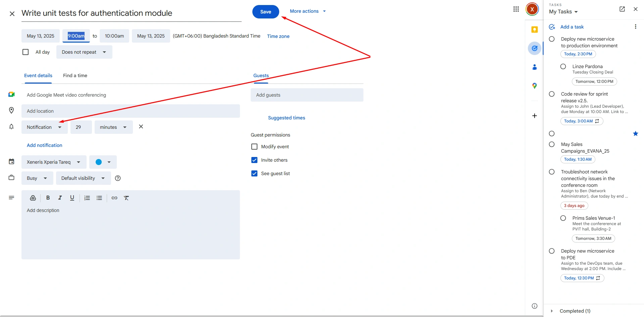644x317 pixels.
Task: Open the Google apps grid
Action: pos(516,9)
